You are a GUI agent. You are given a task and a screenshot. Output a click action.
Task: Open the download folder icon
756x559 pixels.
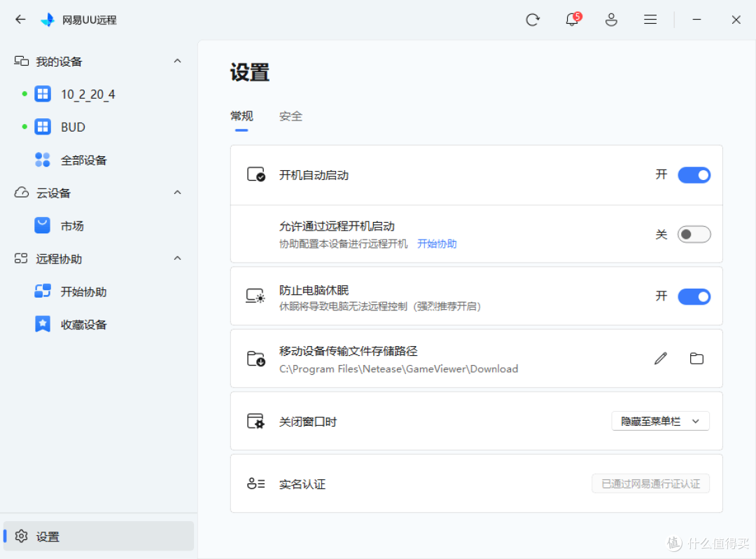click(696, 359)
